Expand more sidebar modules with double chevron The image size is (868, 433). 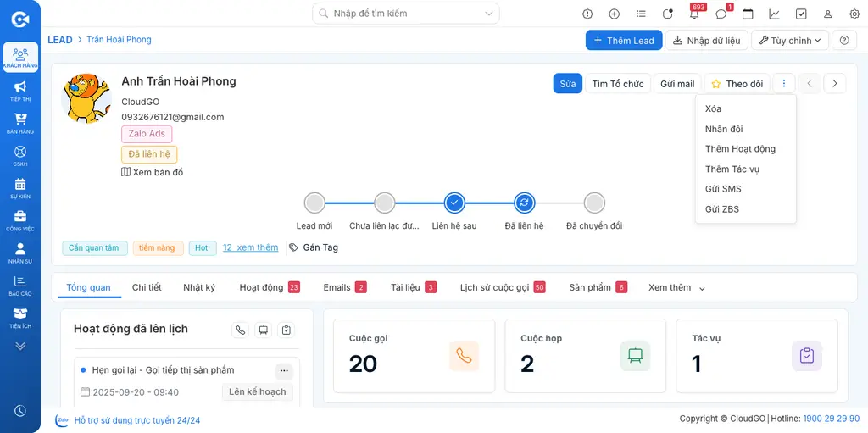[x=20, y=346]
